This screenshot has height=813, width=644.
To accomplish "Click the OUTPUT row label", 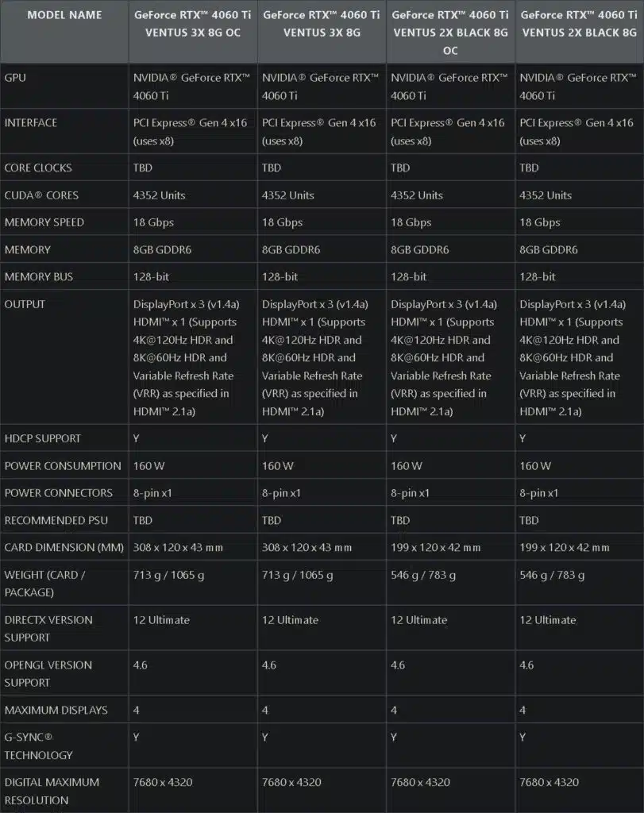I will click(25, 304).
